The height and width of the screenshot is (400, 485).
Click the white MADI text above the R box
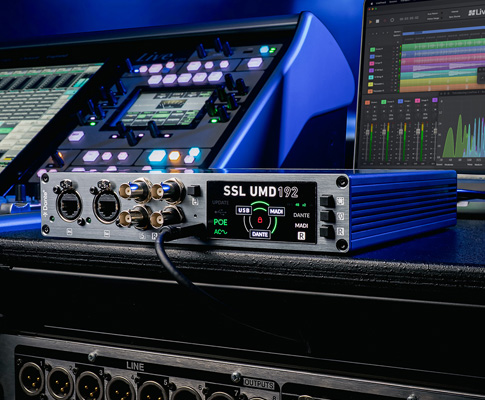coord(301,226)
